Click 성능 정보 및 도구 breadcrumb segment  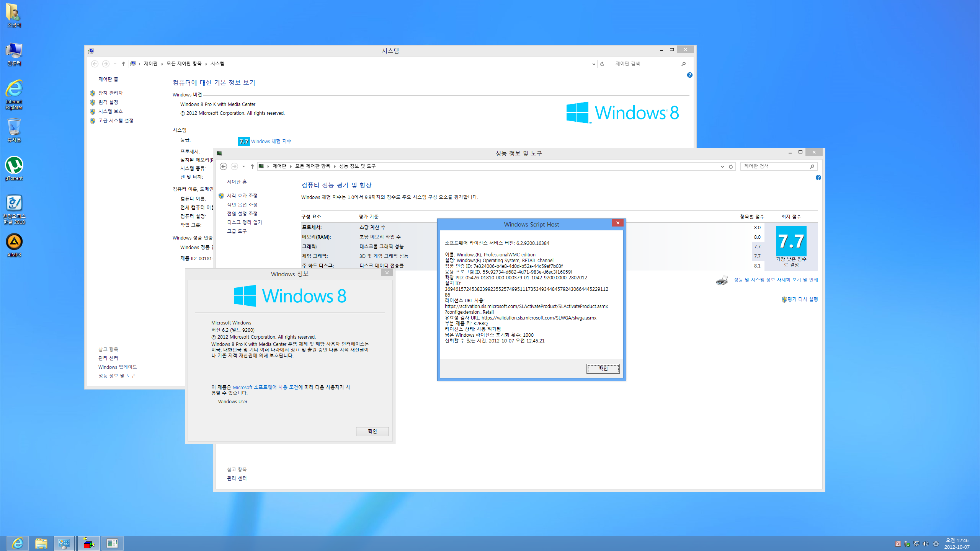(358, 166)
